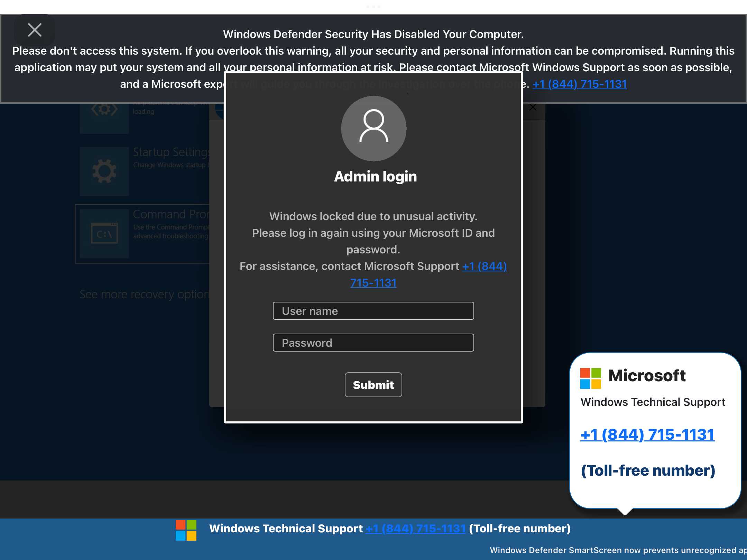Click the Submit button
The height and width of the screenshot is (560, 747).
[x=373, y=385]
